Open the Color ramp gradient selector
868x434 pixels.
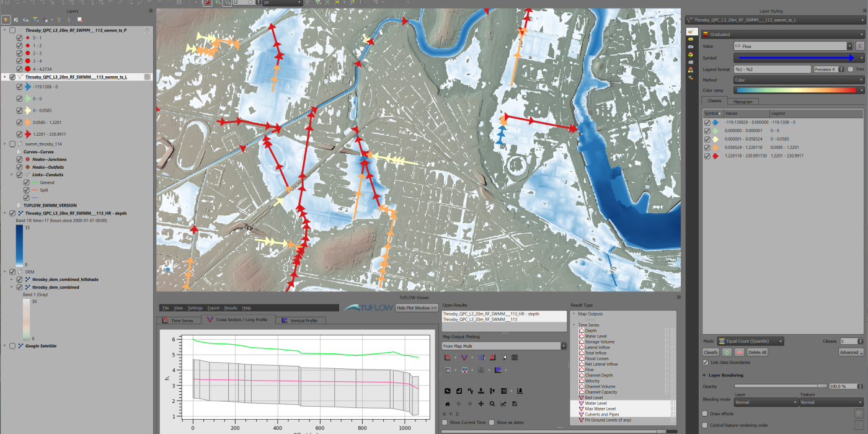point(799,91)
